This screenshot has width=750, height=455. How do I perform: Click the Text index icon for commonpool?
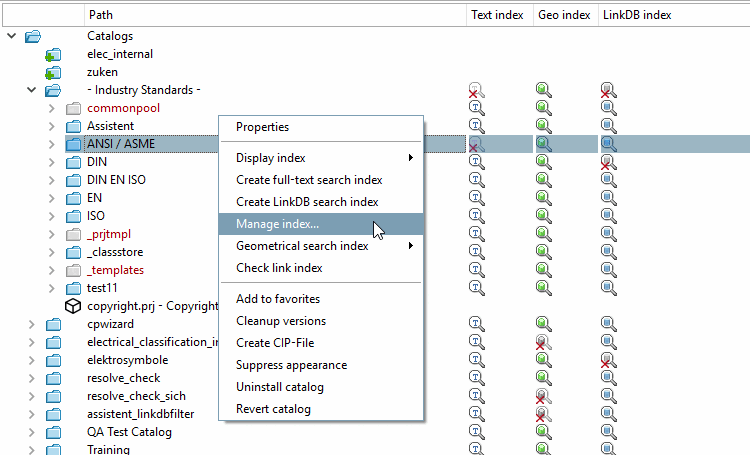[x=477, y=108]
